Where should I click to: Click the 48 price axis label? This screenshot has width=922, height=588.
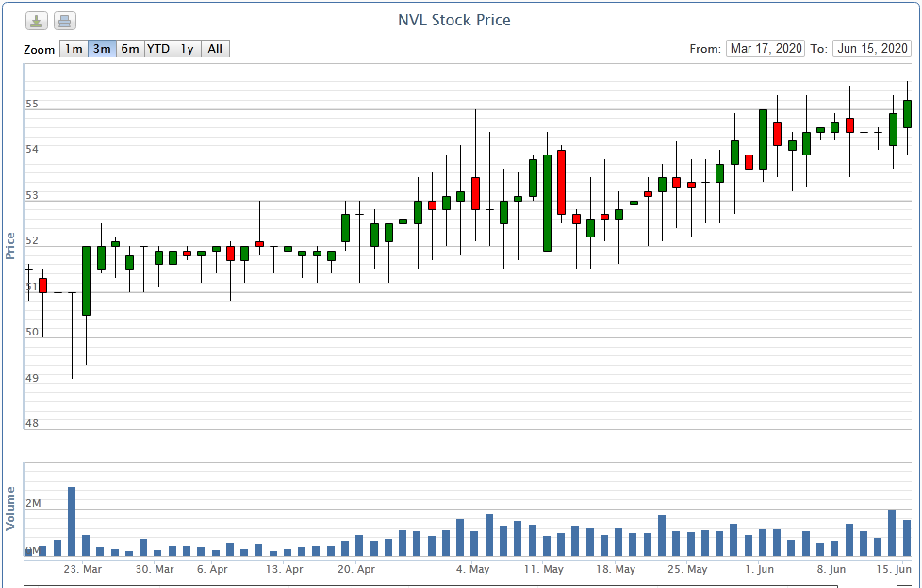pyautogui.click(x=32, y=423)
